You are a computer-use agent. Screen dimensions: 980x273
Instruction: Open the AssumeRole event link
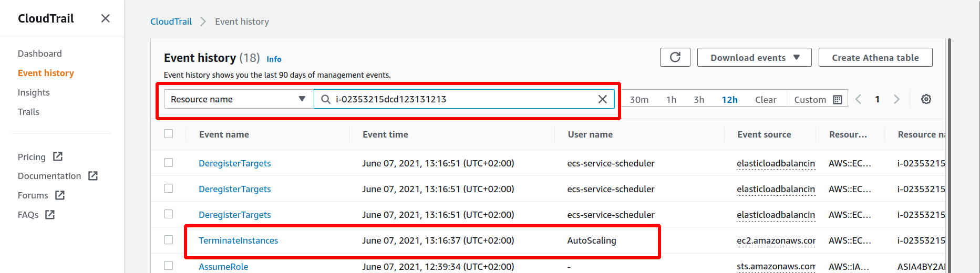click(223, 267)
